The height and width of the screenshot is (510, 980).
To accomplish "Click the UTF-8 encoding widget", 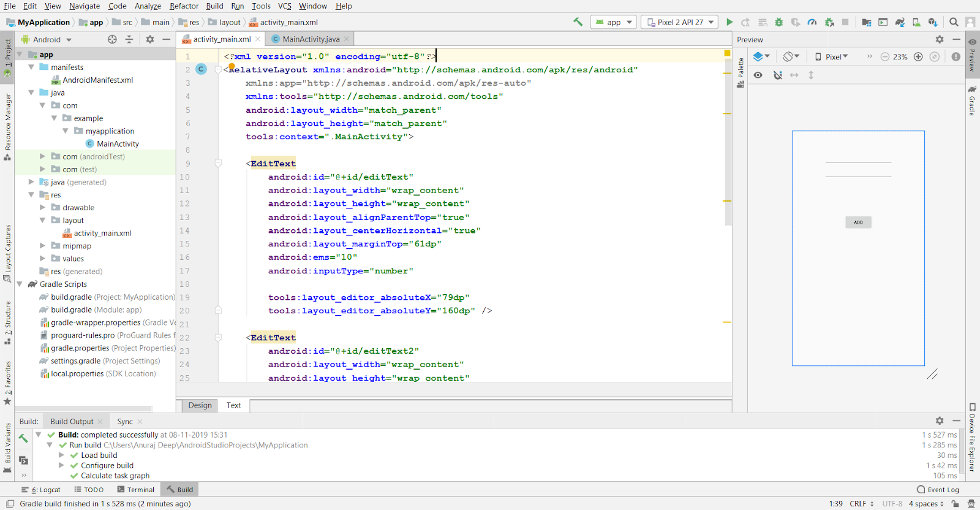I will [892, 504].
